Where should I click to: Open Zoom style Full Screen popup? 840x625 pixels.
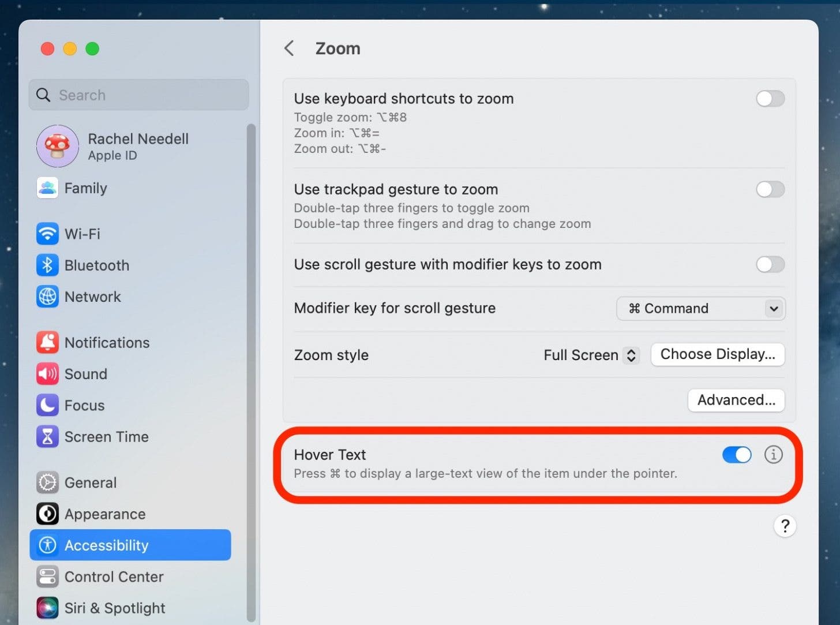pyautogui.click(x=591, y=355)
